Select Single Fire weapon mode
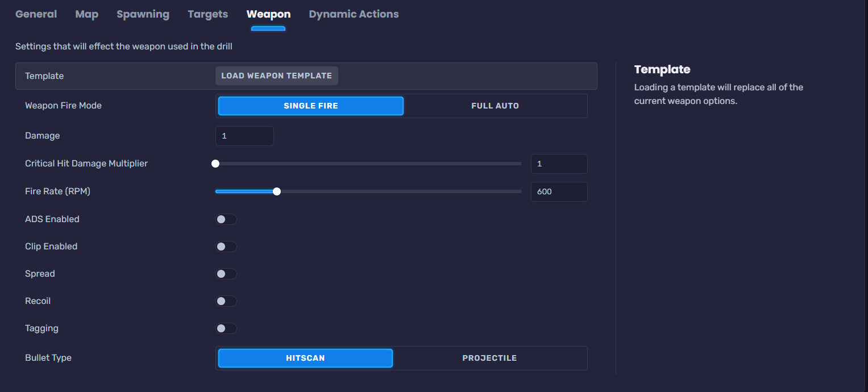Image resolution: width=868 pixels, height=392 pixels. click(310, 106)
